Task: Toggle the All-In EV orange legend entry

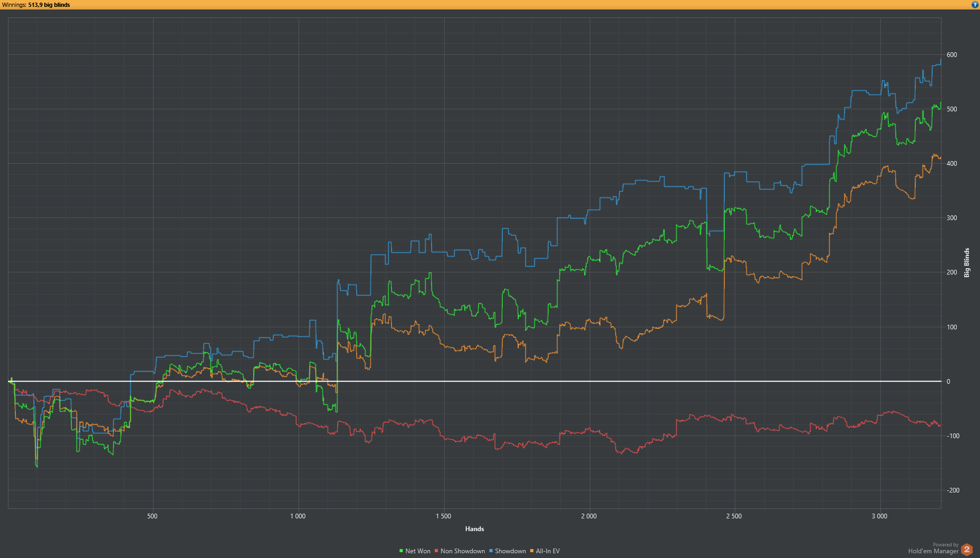Action: 545,551
